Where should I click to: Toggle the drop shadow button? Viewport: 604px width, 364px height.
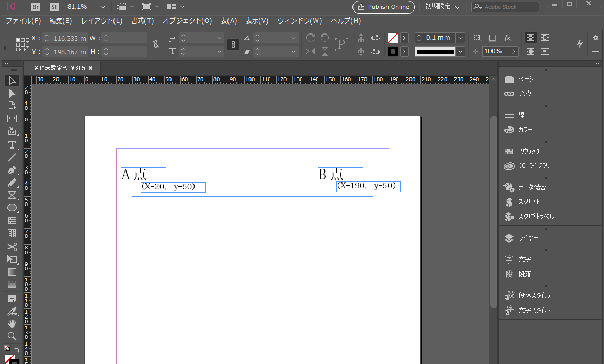pyautogui.click(x=492, y=38)
